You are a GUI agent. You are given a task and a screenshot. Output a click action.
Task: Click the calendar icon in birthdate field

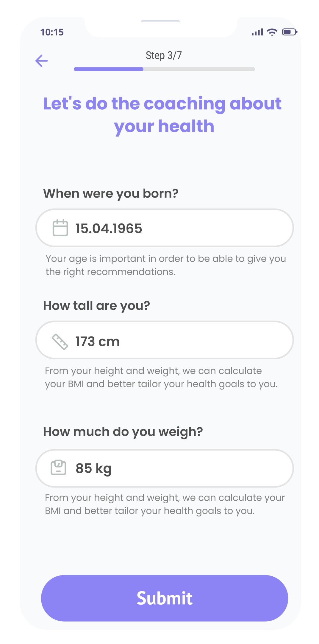point(60,228)
